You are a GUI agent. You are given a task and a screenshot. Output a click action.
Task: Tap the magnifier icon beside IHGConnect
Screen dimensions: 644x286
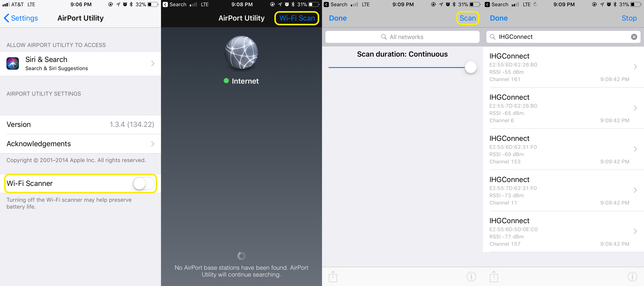pyautogui.click(x=492, y=37)
